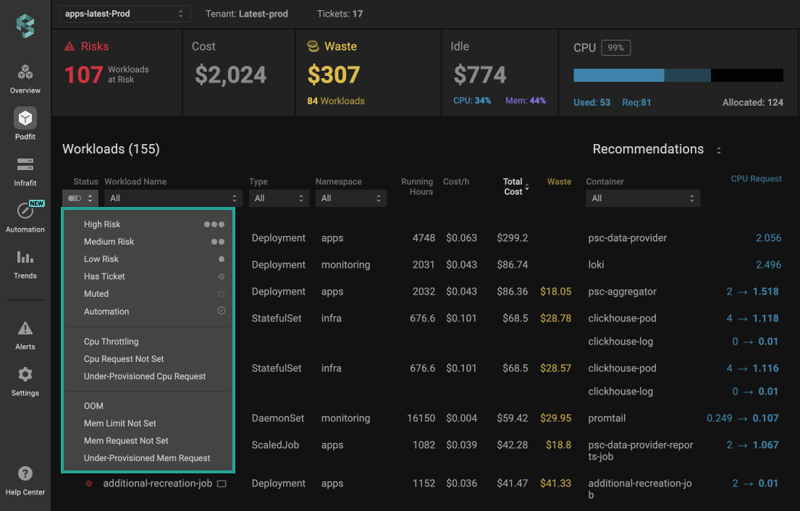Click the Waste column header
The width and height of the screenshot is (800, 511).
[x=559, y=182]
